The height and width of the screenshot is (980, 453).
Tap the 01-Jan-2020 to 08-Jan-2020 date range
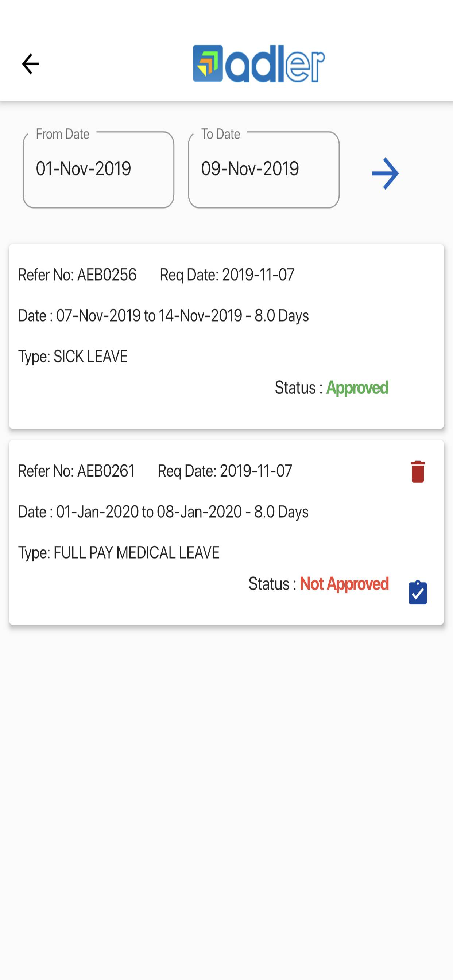click(x=149, y=512)
